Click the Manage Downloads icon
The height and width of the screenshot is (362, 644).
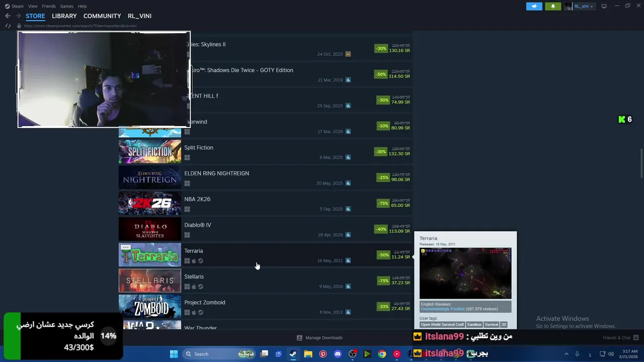[x=299, y=338]
